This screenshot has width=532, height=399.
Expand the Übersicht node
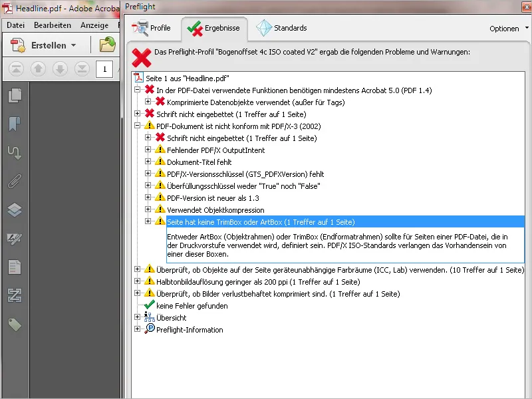[x=138, y=317]
